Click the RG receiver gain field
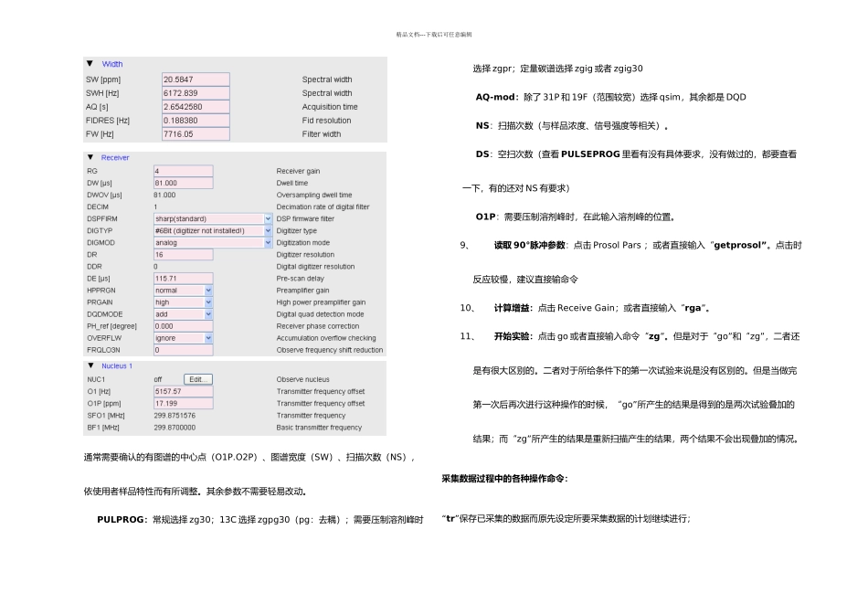The height and width of the screenshot is (614, 868). click(184, 171)
